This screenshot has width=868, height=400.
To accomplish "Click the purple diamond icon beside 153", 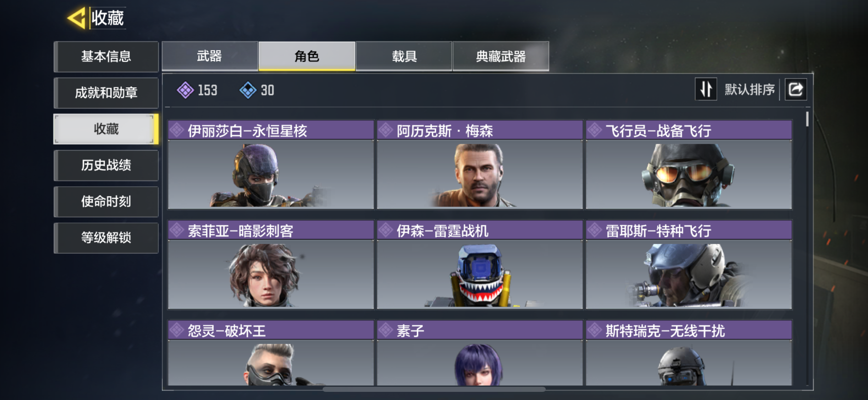I will pyautogui.click(x=185, y=90).
